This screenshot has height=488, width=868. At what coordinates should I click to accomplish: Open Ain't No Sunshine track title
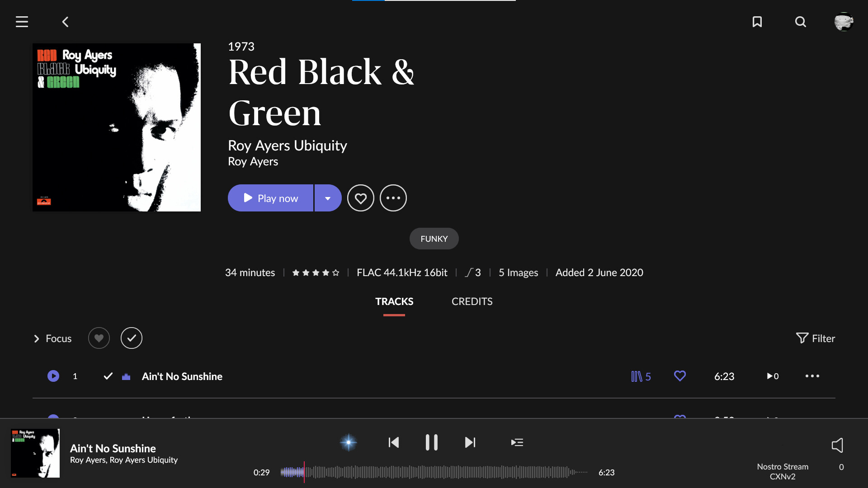coord(182,376)
